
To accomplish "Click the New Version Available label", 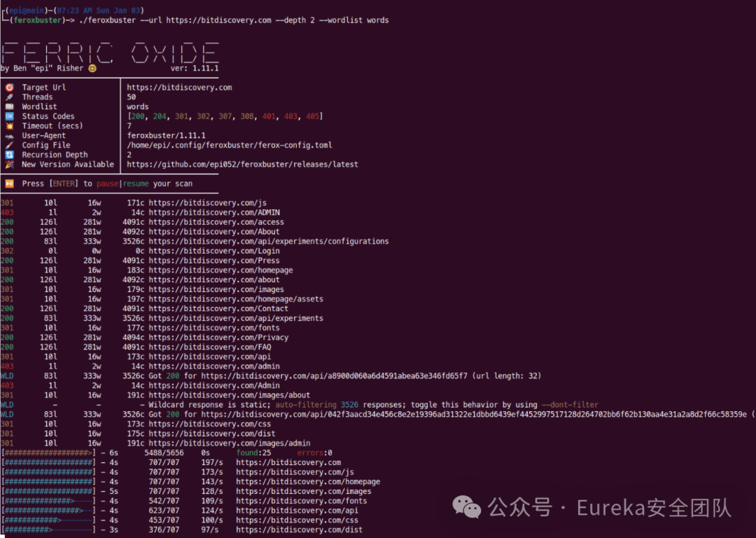I will coord(68,165).
